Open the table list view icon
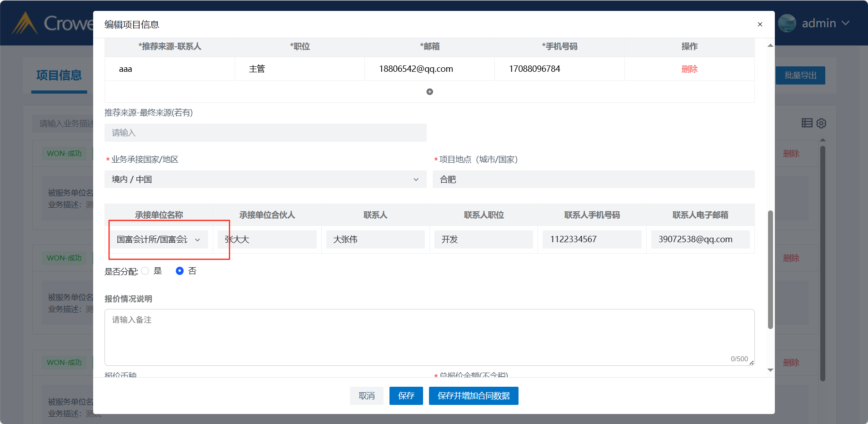This screenshot has width=868, height=424. (807, 123)
